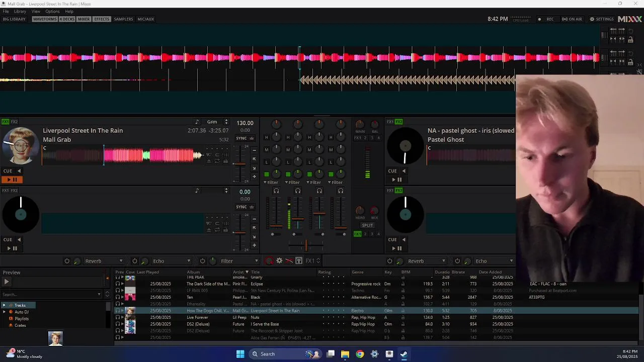Click the headphone icon in the effects bar
644x362 pixels.
[x=299, y=261]
